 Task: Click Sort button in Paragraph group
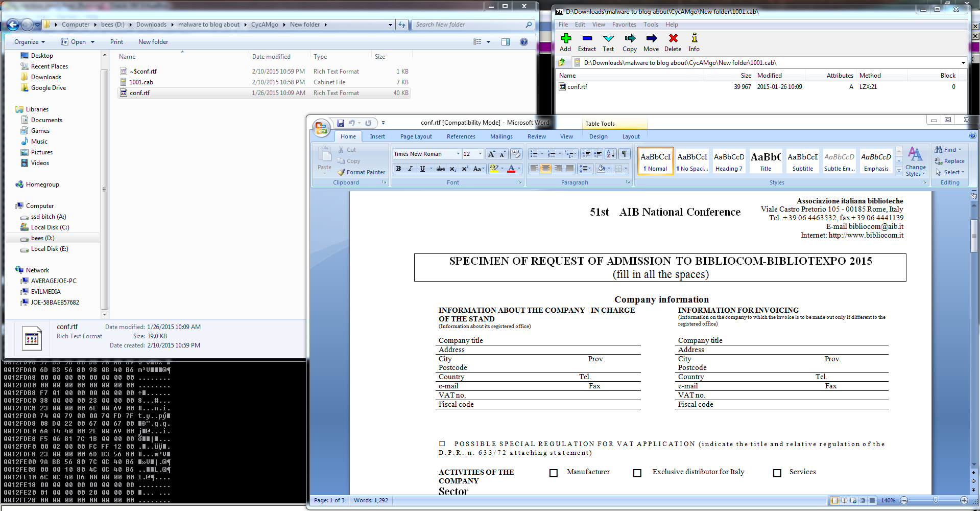611,154
